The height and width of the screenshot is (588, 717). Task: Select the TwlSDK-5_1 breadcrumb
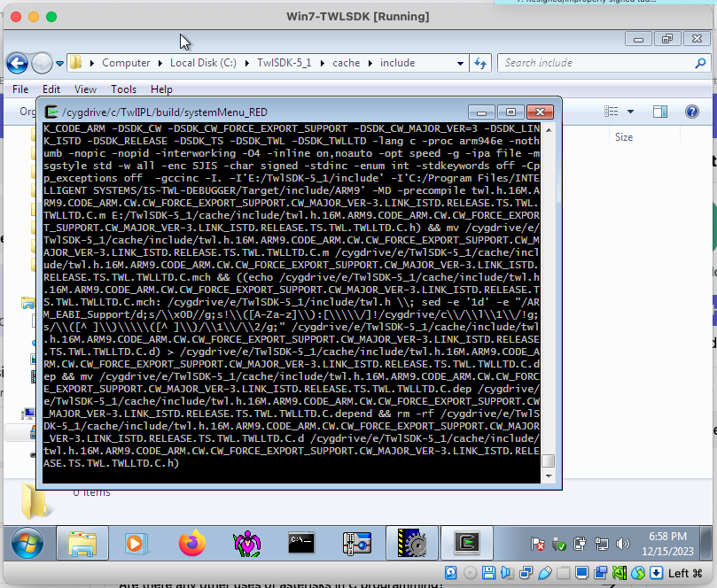(284, 63)
